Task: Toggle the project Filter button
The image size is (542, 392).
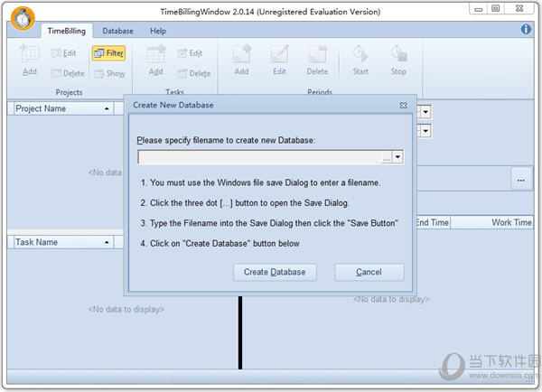Action: pos(109,53)
